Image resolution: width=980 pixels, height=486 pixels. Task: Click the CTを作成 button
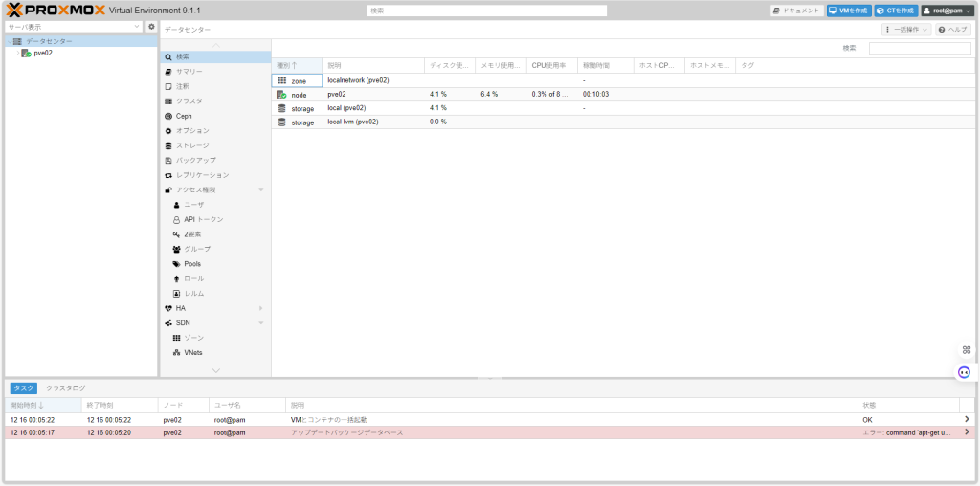pos(895,11)
